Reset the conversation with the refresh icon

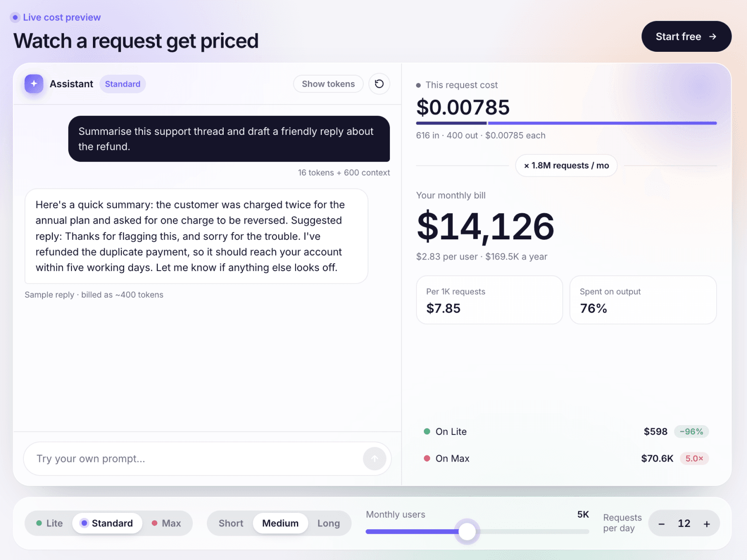point(379,84)
